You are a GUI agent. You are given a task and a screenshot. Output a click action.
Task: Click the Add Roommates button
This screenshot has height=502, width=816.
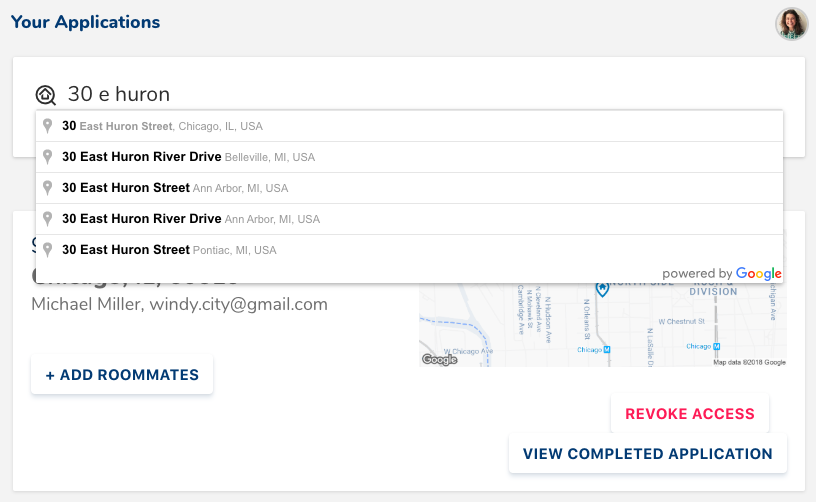[x=122, y=375]
